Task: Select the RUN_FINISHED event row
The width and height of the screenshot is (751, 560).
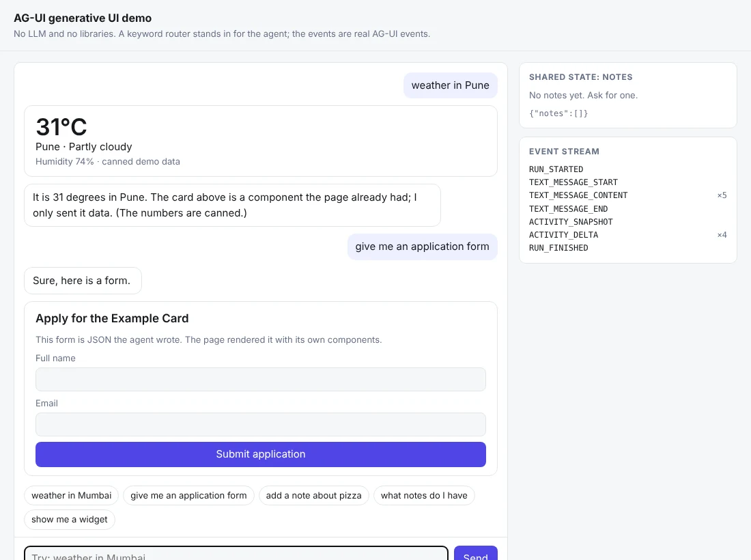Action: click(628, 248)
